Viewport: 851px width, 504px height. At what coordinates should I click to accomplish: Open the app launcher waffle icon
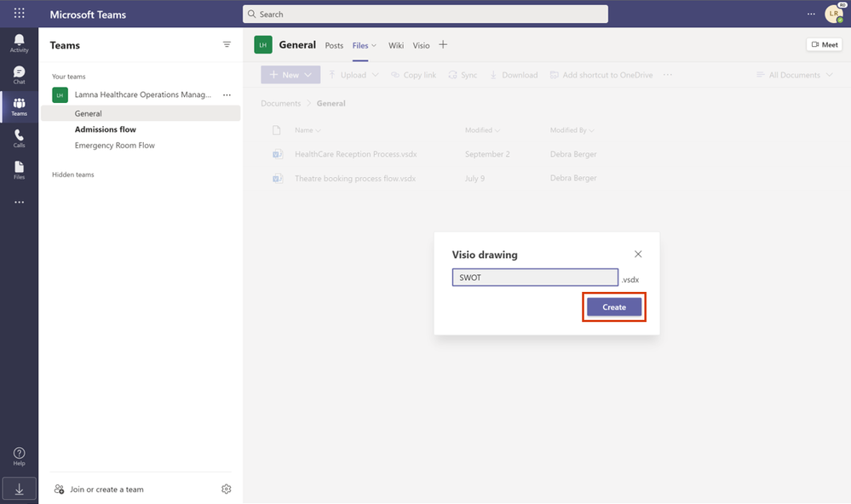[19, 14]
